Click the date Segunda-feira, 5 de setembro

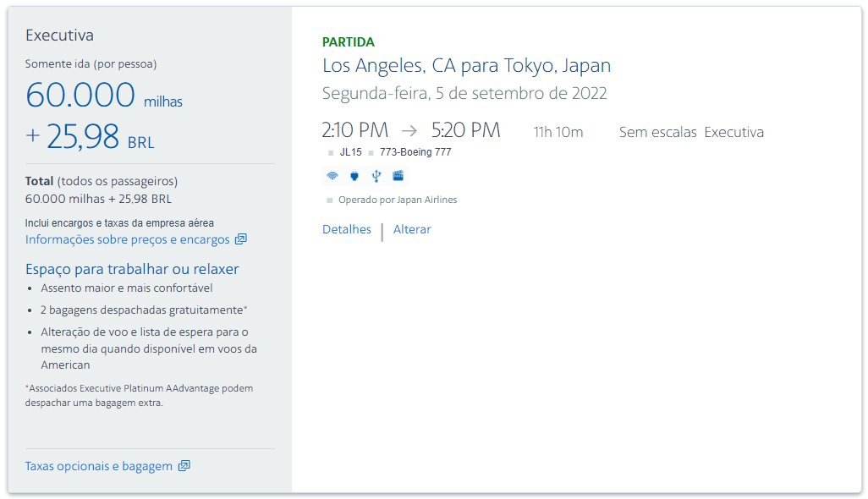[464, 93]
